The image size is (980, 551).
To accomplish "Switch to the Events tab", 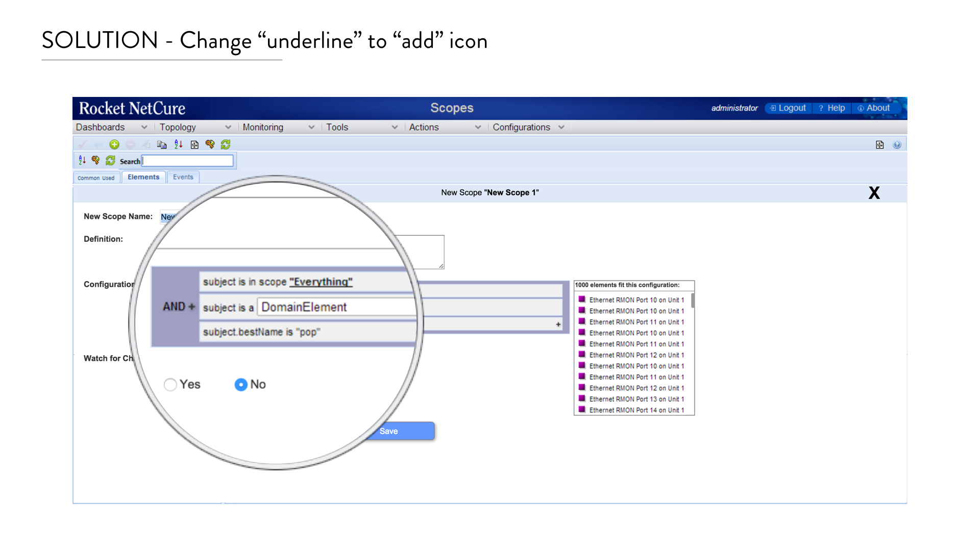I will coord(183,177).
